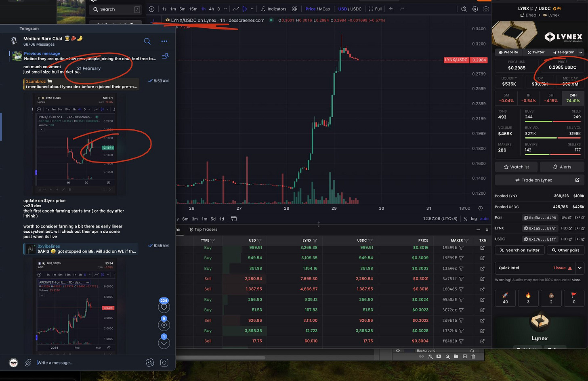This screenshot has height=381, width=588.
Task: Vote with the red flag reaction
Action: 574,298
